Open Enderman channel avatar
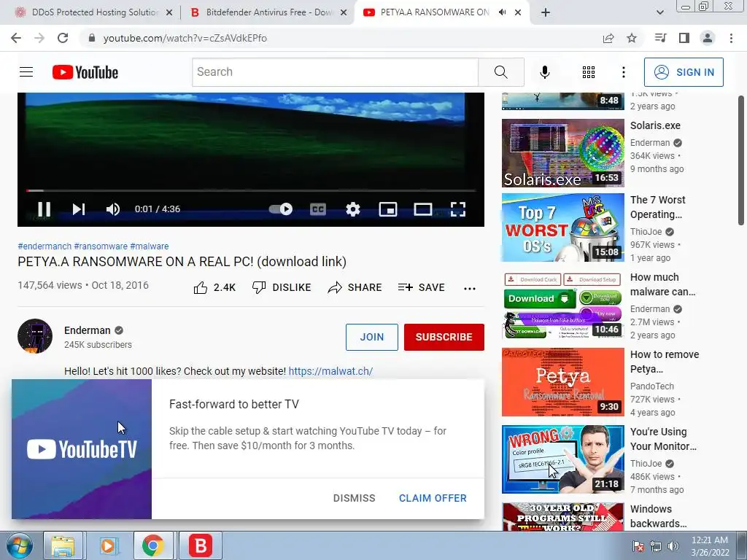747x560 pixels. 35,335
